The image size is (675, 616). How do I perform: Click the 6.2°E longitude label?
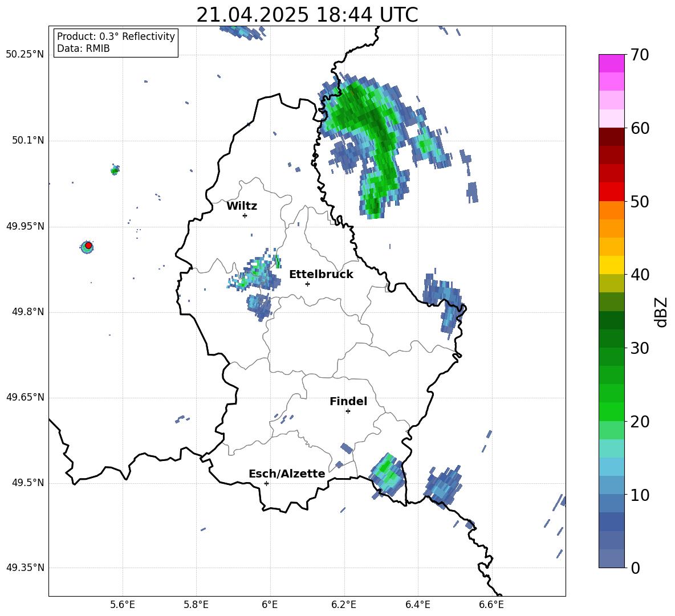344,605
